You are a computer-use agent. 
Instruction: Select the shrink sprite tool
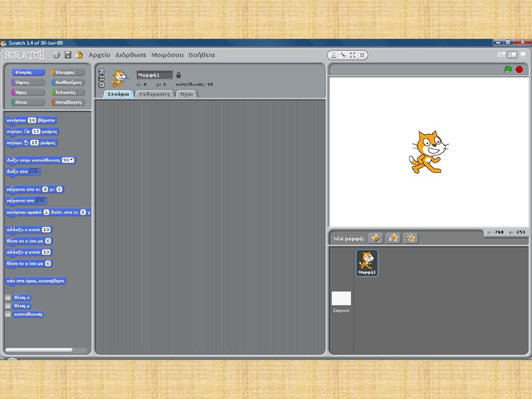coord(362,55)
